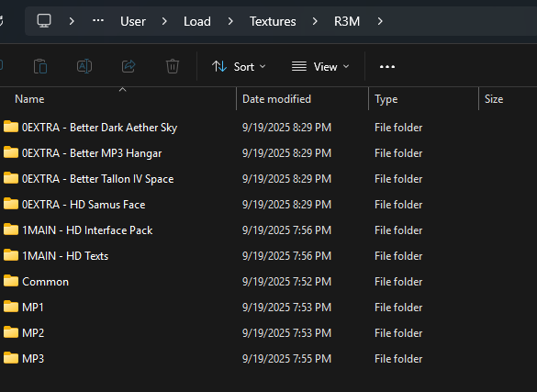
Task: Open the Sort dropdown
Action: click(239, 66)
